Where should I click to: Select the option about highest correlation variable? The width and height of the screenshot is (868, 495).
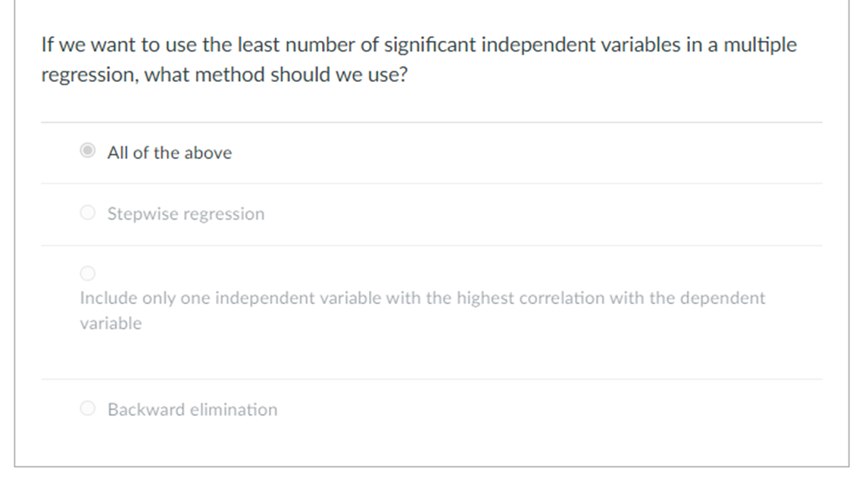[88, 273]
